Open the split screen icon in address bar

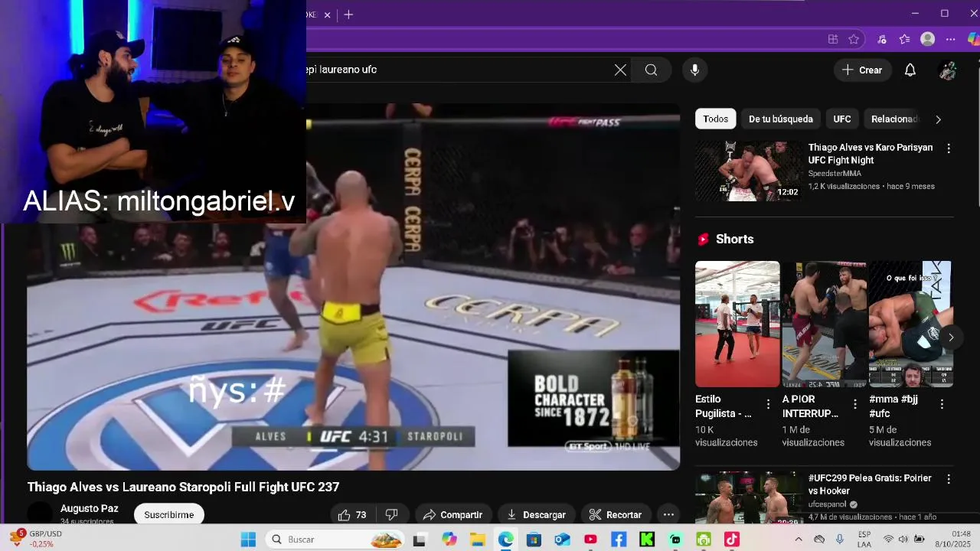pos(833,39)
